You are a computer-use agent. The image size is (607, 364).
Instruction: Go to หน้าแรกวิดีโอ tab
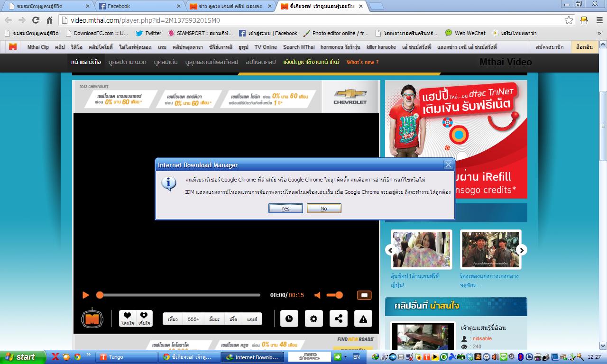click(86, 62)
